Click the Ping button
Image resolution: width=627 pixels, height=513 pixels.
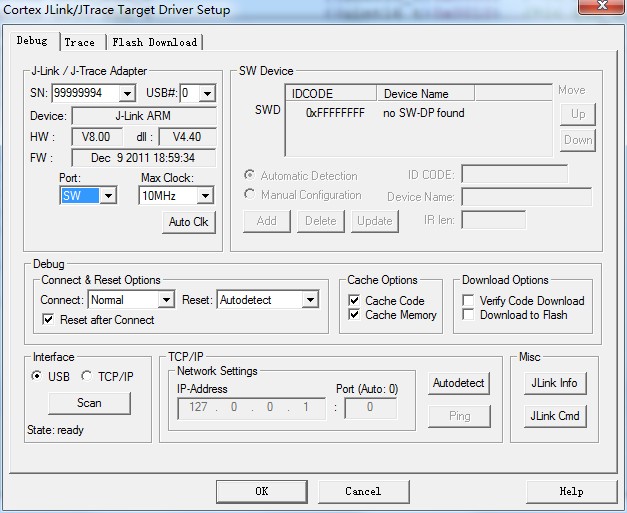point(459,416)
